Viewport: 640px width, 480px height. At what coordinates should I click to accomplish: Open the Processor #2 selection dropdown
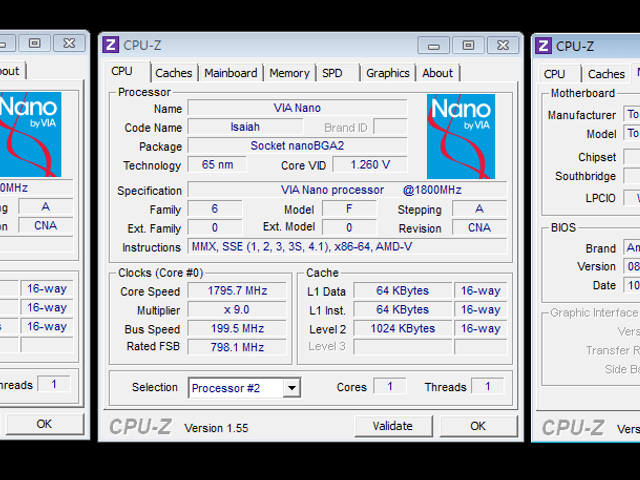click(x=292, y=388)
